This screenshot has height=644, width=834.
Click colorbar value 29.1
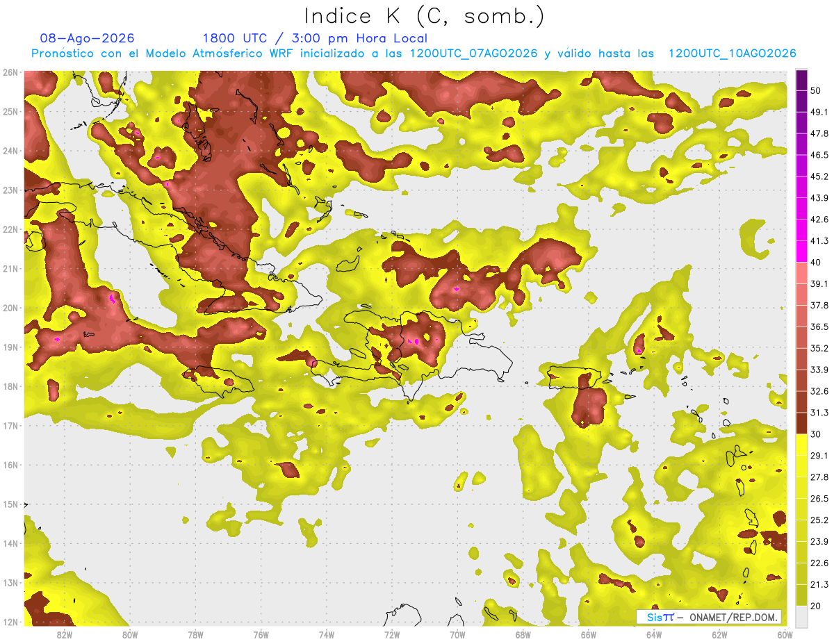[819, 456]
